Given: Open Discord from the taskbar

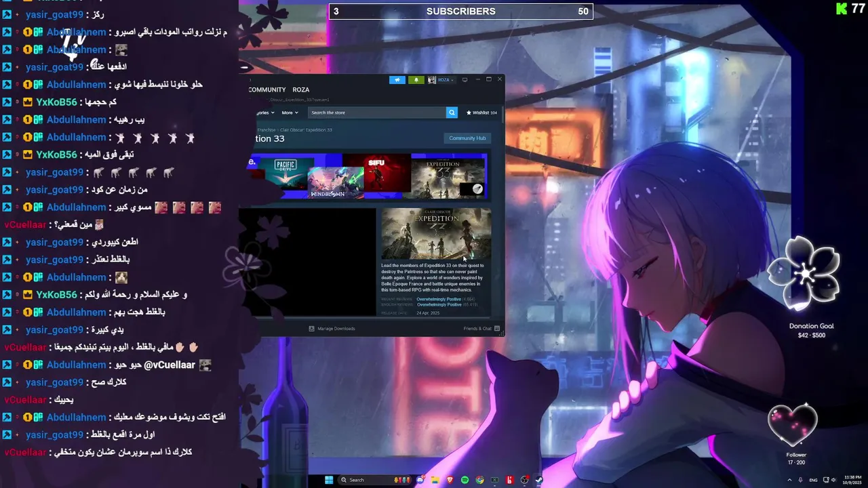Looking at the screenshot, I should click(420, 480).
